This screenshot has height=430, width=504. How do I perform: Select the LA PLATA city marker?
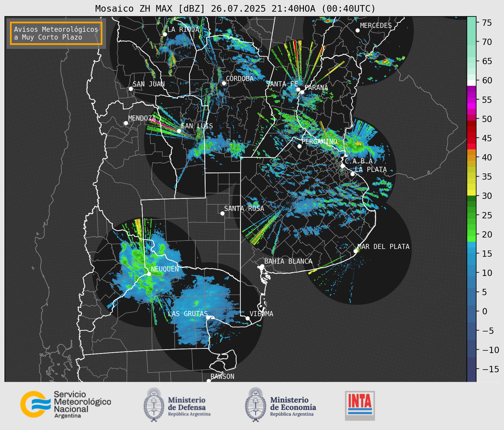tap(353, 174)
